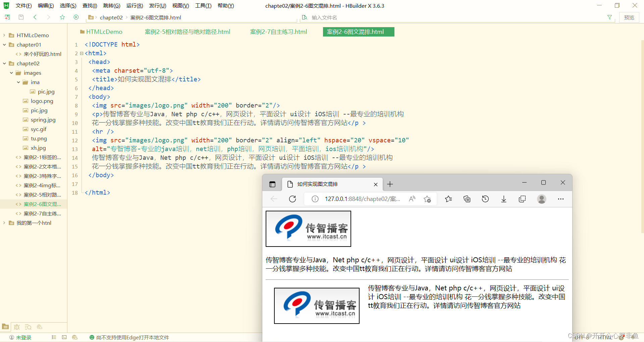This screenshot has height=342, width=644.
Task: Open a new tab in Edge browser
Action: 390,184
